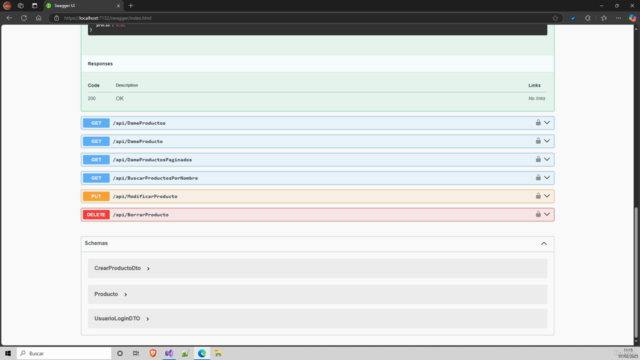Click the taskbar clock and date
Viewport: 640px width, 360px height.
(x=628, y=353)
